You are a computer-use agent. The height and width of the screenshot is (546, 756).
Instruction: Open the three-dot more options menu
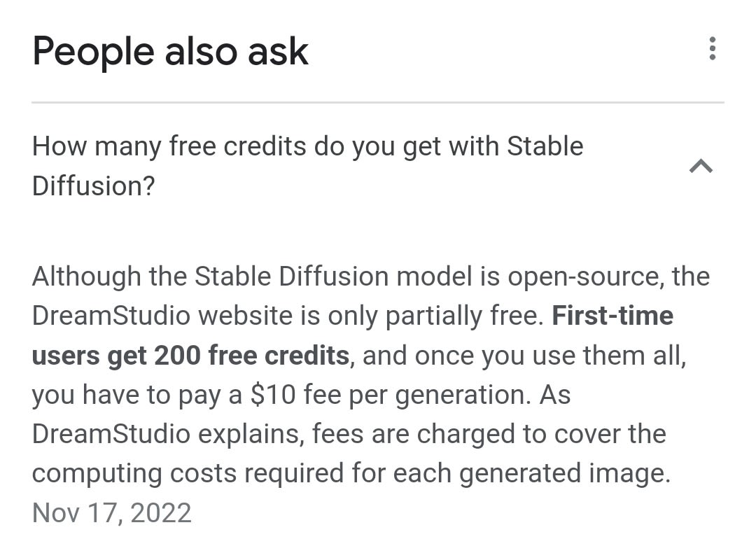[x=712, y=49]
